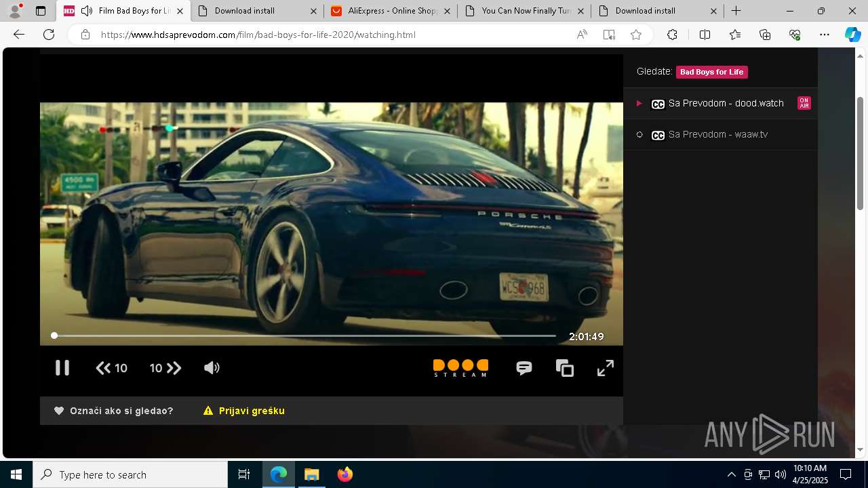Viewport: 868px width, 488px height.
Task: Click the Bad Boys for Life badge
Action: 712,72
